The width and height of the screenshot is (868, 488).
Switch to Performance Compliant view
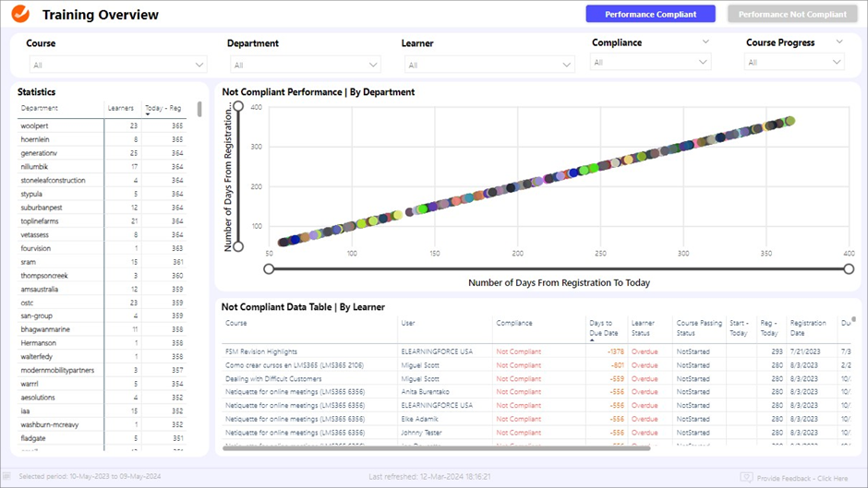tap(650, 14)
